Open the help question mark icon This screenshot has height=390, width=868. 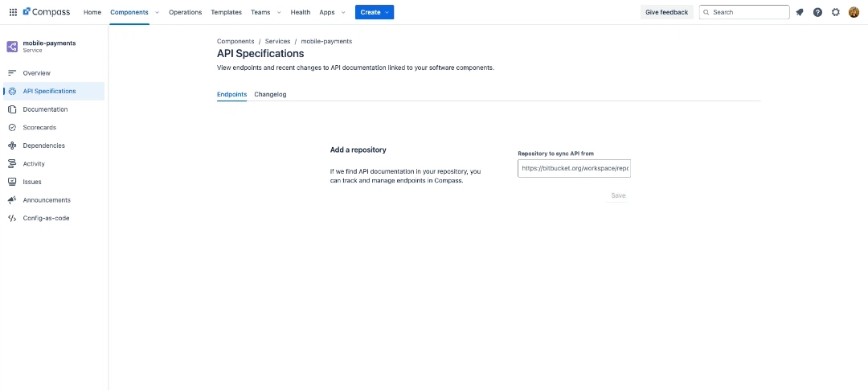click(x=817, y=12)
